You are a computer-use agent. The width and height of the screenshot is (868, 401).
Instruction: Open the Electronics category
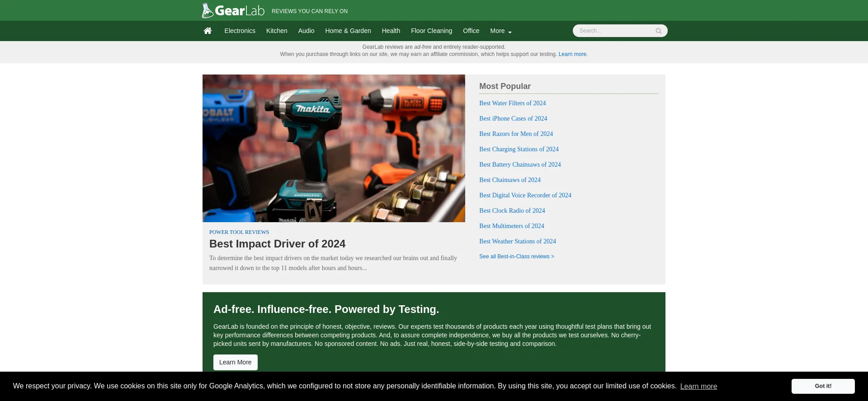click(240, 31)
